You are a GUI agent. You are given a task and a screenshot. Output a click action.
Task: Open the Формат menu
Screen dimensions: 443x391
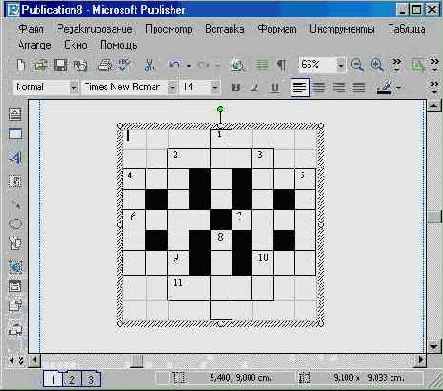coord(277,29)
